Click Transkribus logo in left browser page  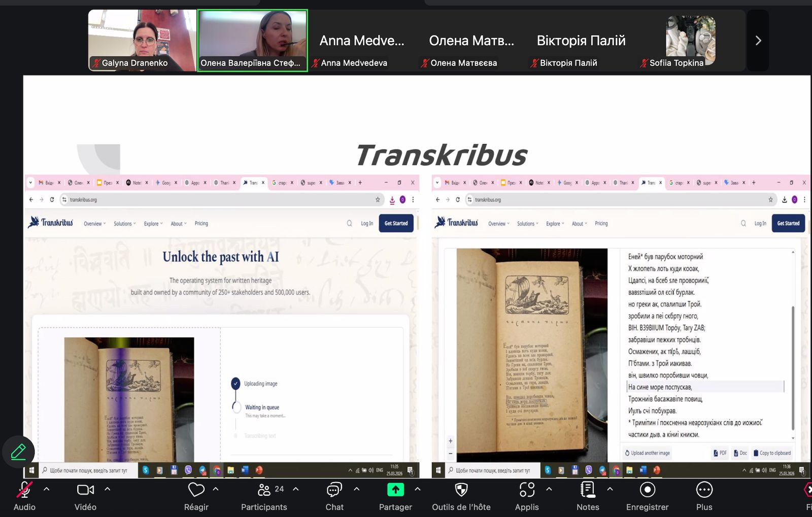coord(51,222)
